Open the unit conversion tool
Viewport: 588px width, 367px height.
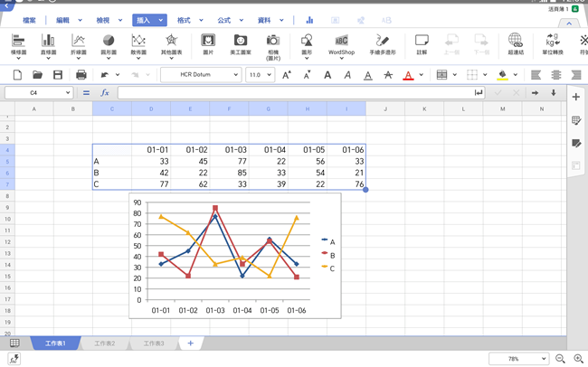point(553,44)
